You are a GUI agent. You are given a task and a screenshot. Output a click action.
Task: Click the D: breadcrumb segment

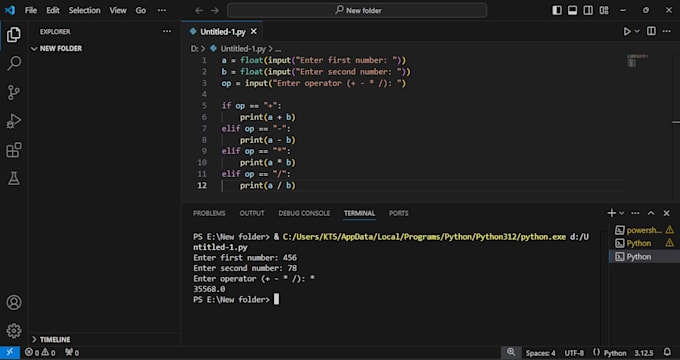[195, 49]
